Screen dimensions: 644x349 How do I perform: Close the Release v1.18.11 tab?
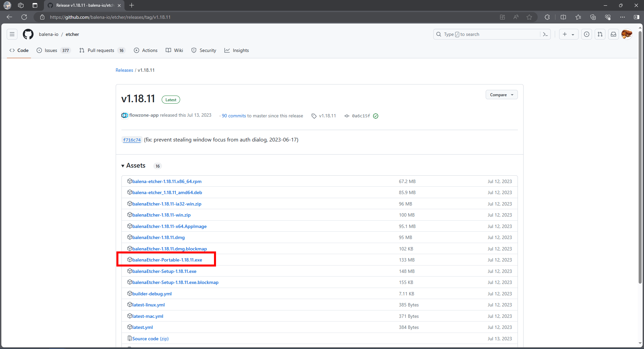point(119,5)
